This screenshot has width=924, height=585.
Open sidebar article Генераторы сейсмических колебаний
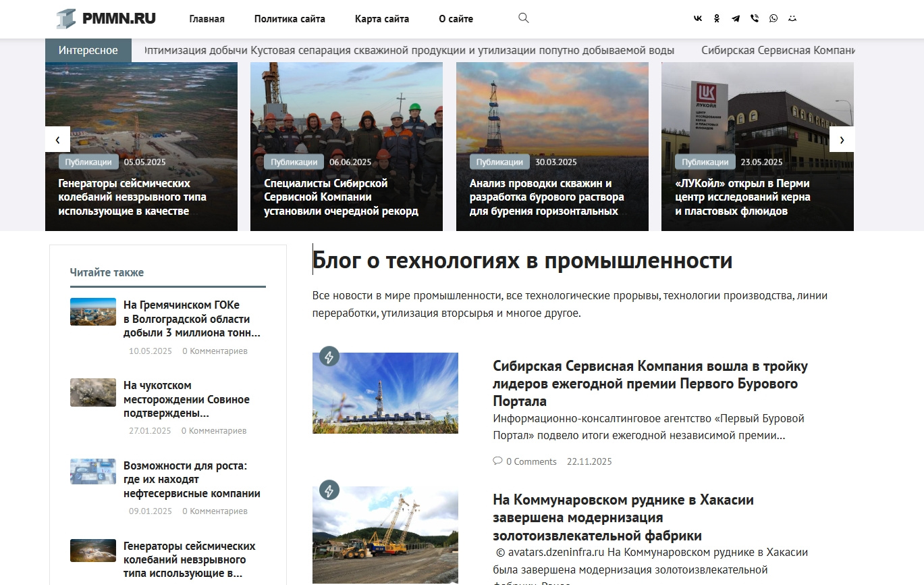[190, 560]
